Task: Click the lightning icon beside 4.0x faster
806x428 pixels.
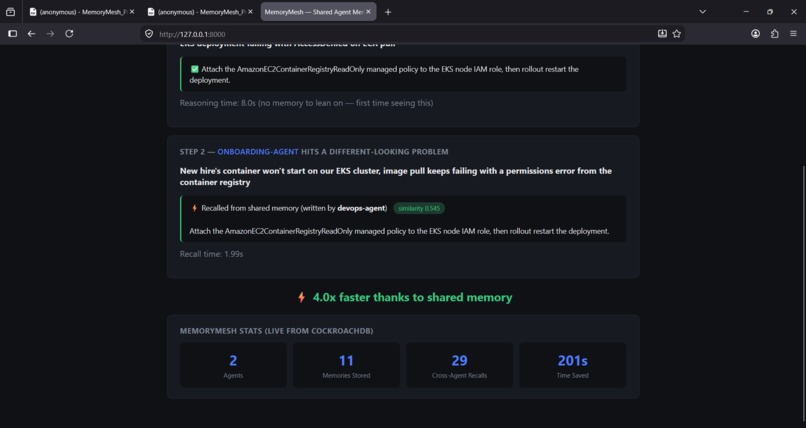Action: tap(301, 297)
